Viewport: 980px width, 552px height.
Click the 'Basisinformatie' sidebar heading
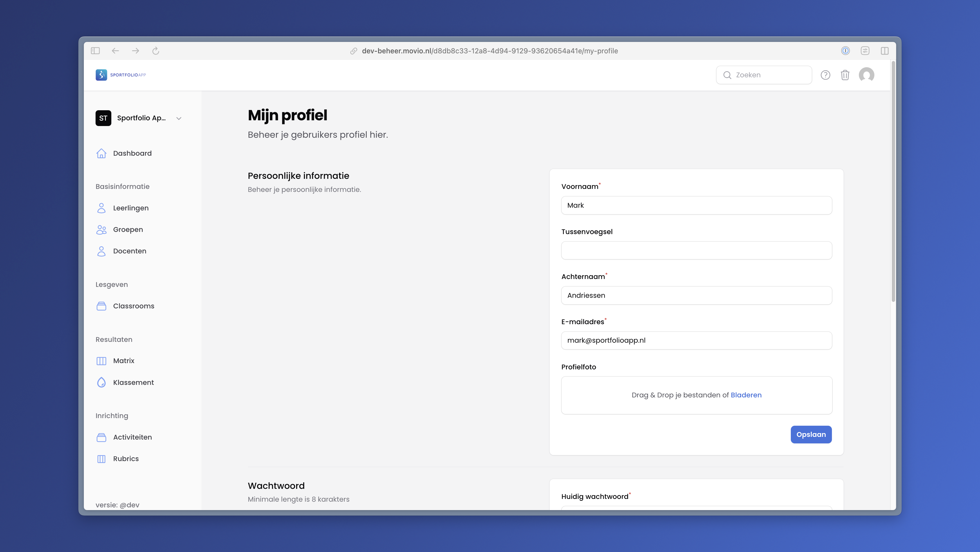pyautogui.click(x=122, y=186)
